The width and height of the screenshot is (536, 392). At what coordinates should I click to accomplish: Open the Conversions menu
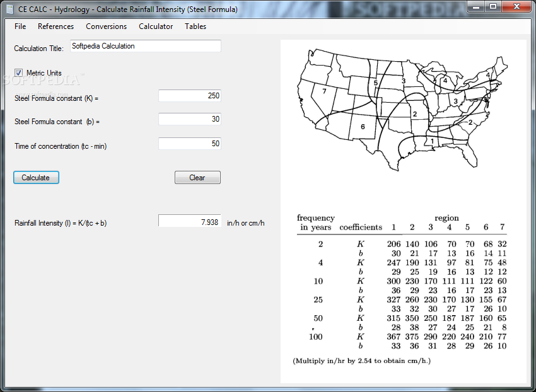click(x=107, y=26)
